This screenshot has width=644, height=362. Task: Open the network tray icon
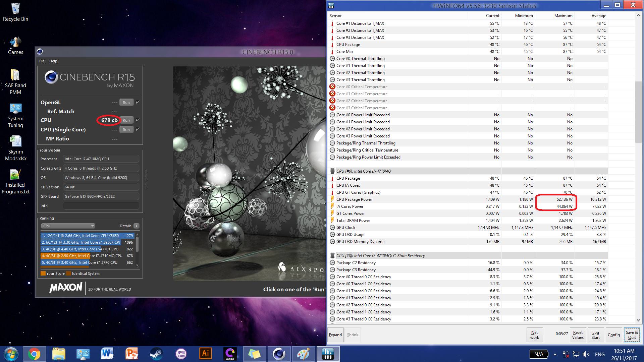[576, 354]
